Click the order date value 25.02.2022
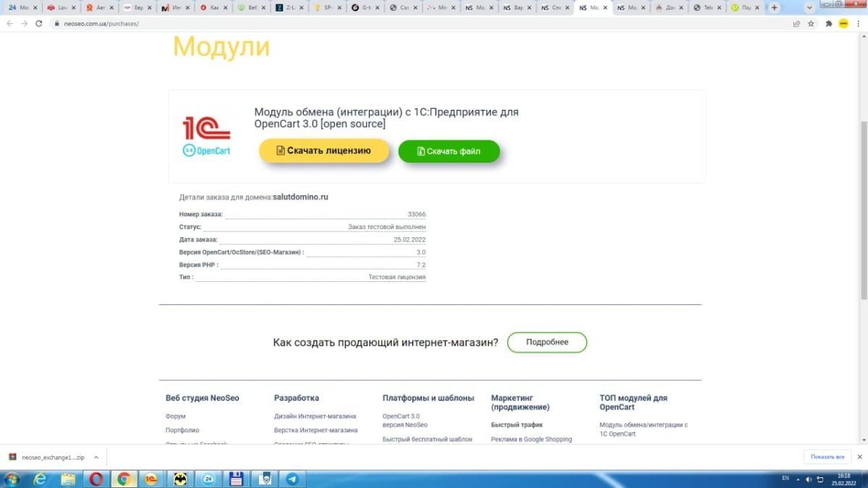 click(409, 239)
